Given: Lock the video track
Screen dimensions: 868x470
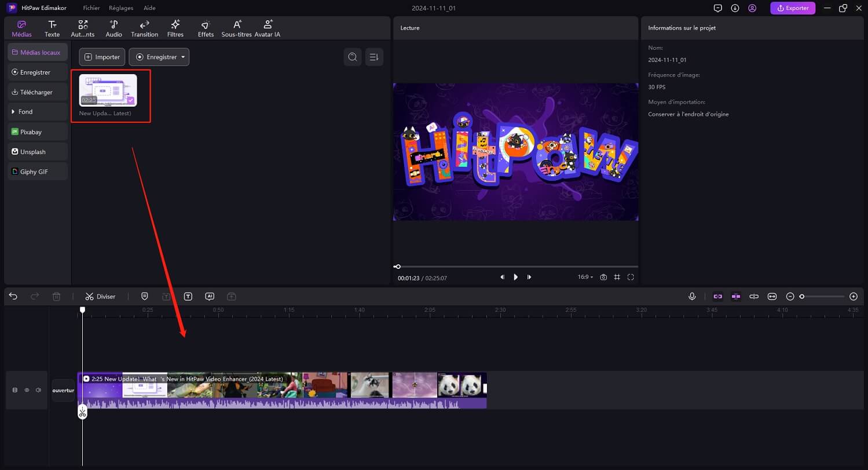Looking at the screenshot, I should coord(15,390).
